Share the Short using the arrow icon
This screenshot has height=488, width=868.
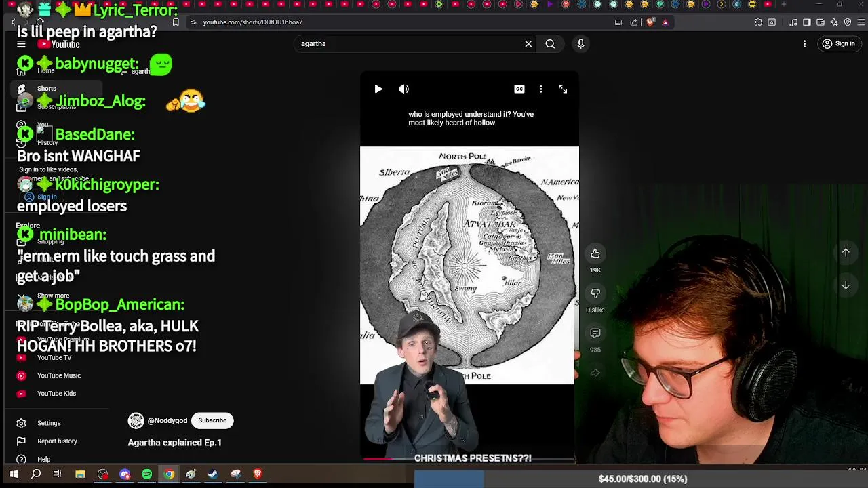595,373
